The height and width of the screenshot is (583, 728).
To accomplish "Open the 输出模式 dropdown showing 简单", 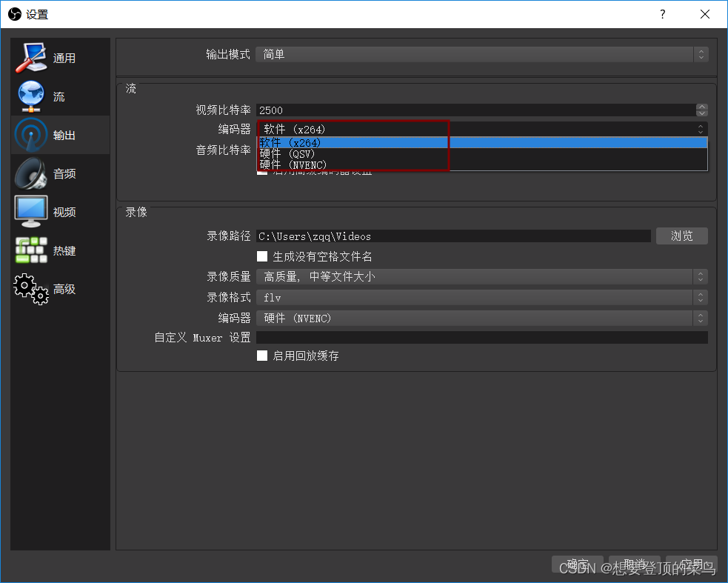I will pyautogui.click(x=482, y=54).
